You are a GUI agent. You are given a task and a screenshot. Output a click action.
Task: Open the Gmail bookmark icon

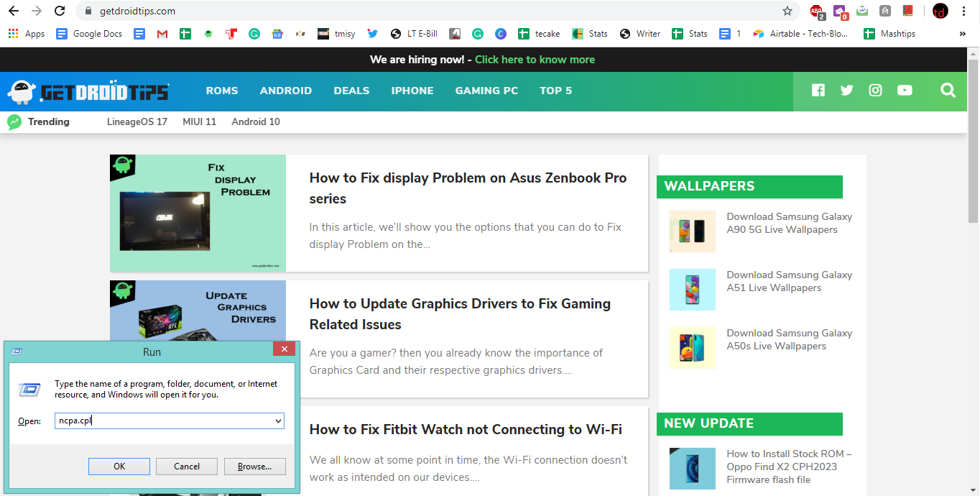pos(162,34)
